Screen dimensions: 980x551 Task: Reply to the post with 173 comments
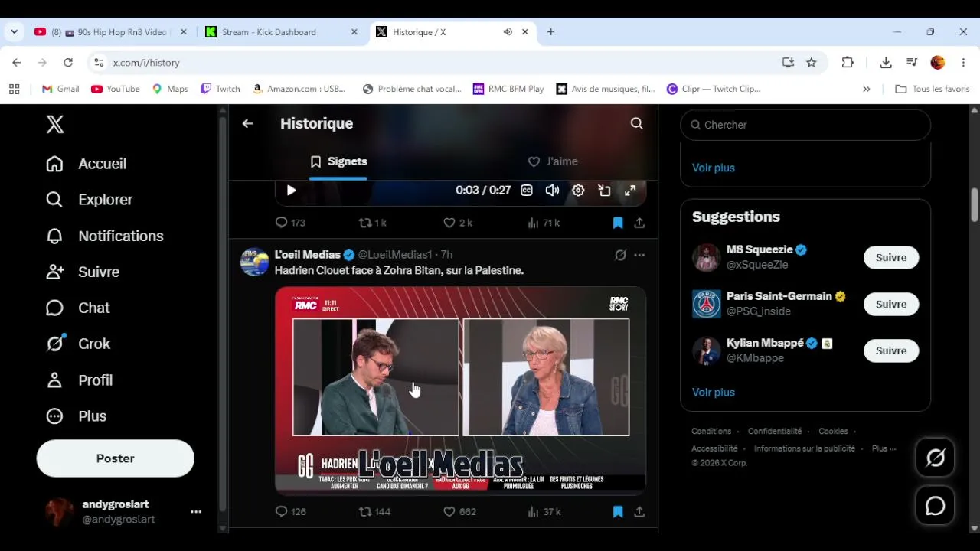[290, 223]
